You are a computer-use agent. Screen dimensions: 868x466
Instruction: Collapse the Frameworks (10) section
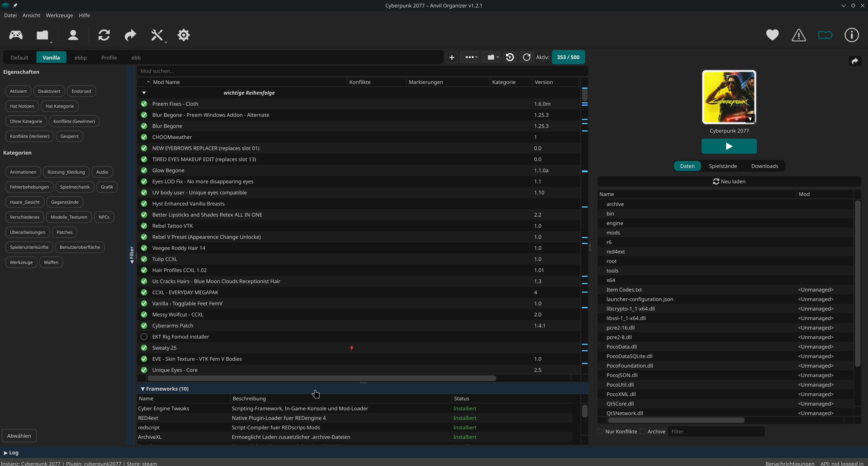click(x=142, y=389)
